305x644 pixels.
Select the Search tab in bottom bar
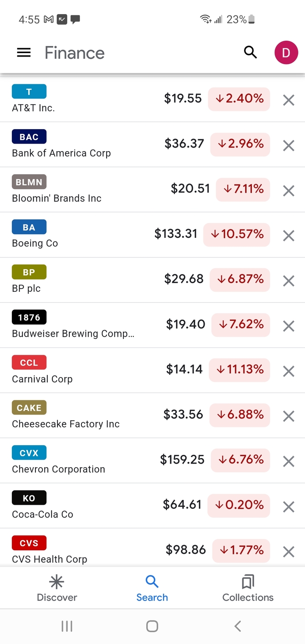tap(152, 588)
